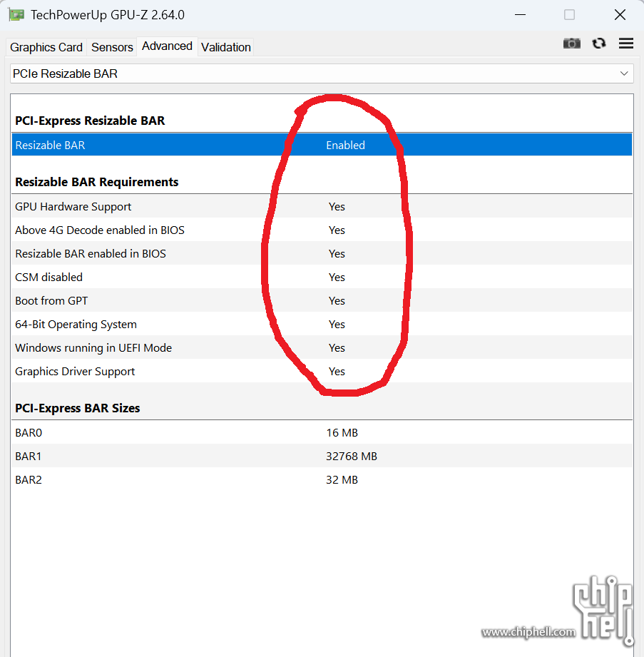Take a screenshot with the camera icon

point(571,43)
